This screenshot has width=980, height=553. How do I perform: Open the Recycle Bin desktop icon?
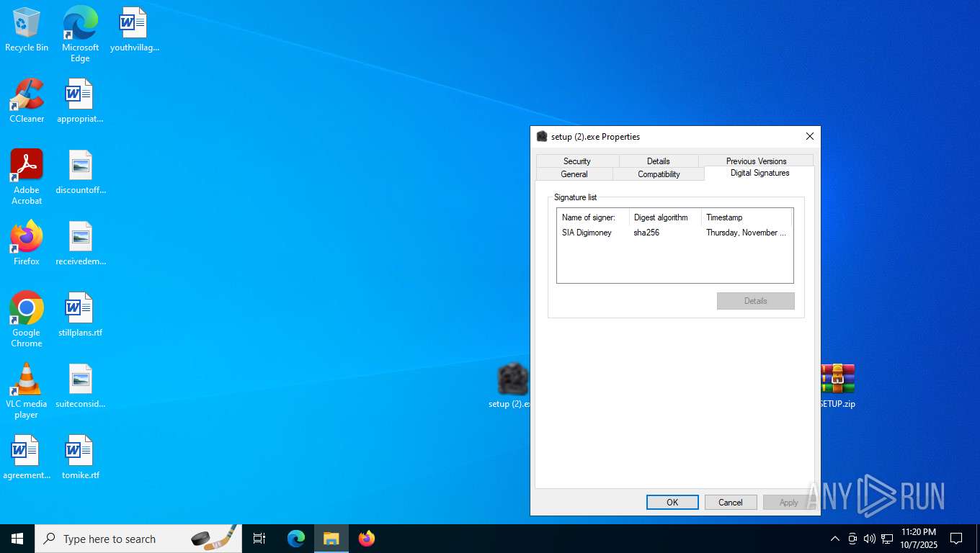(27, 29)
